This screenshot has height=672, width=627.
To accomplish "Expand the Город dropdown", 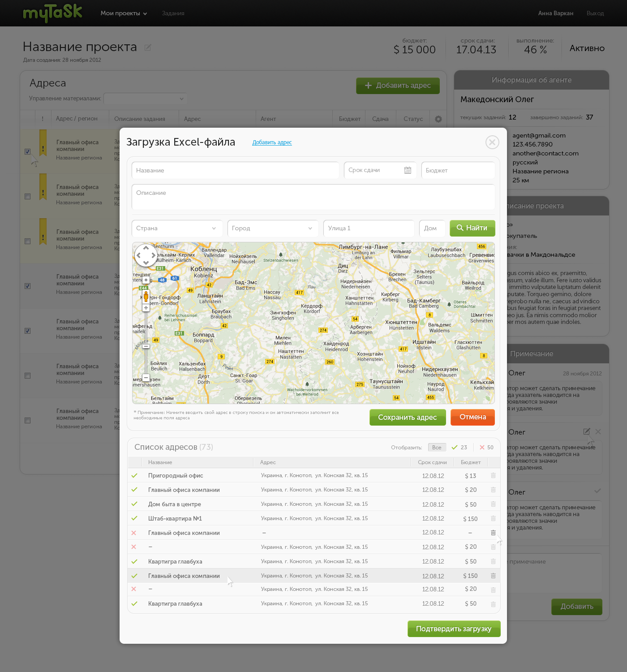I will click(272, 228).
